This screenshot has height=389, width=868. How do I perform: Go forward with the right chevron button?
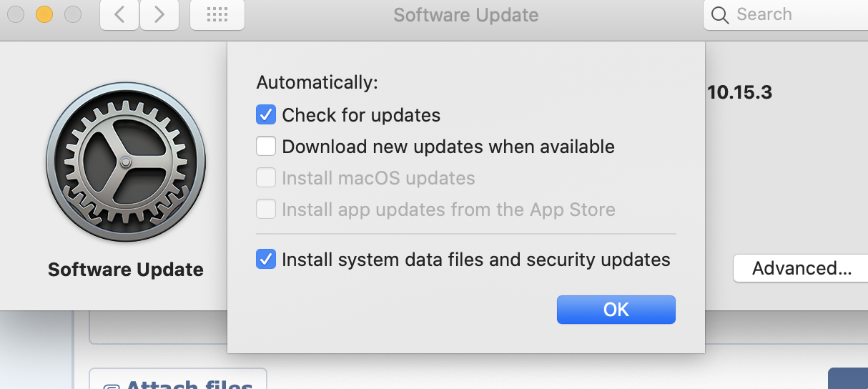[x=159, y=14]
